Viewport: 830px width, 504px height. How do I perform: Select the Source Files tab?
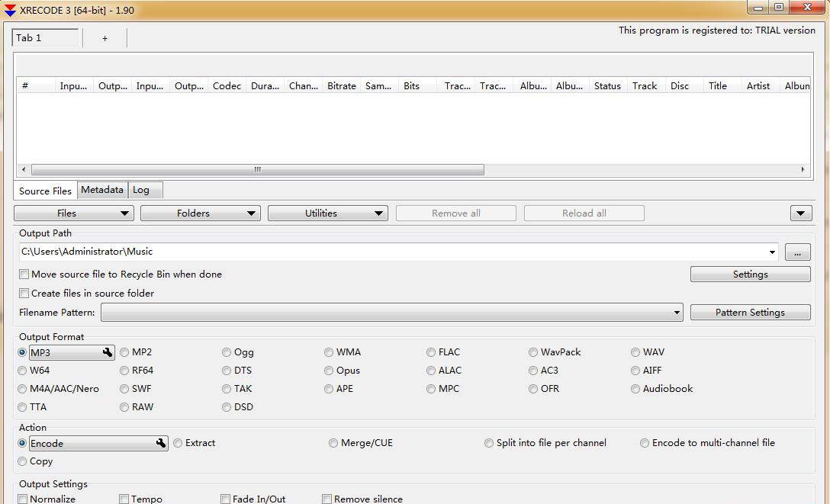tap(46, 191)
